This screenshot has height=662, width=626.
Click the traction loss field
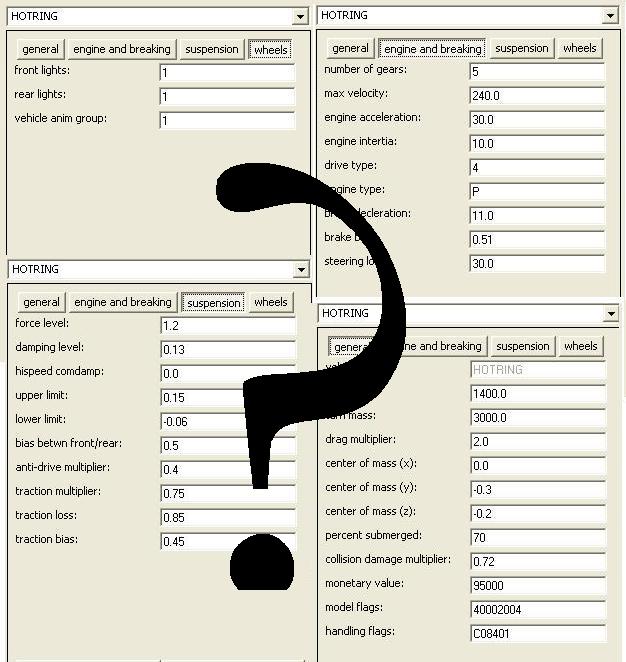pos(227,518)
